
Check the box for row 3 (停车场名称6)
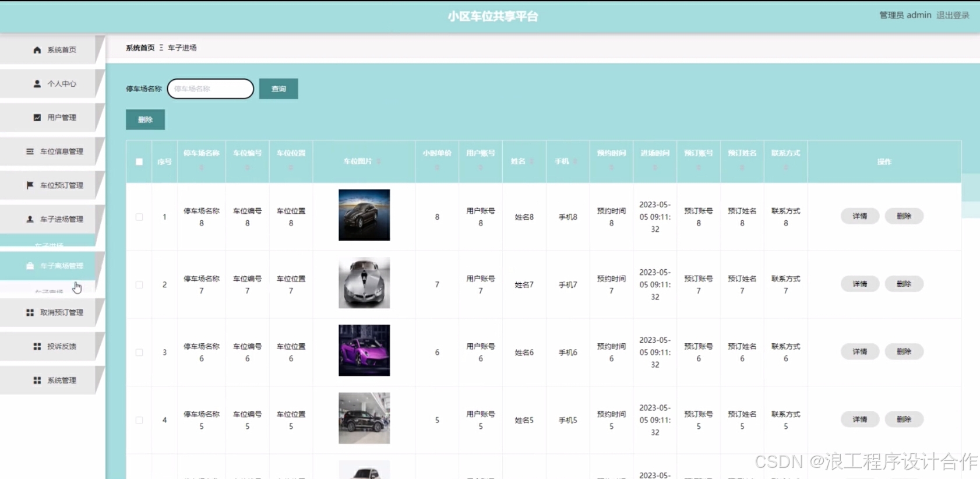tap(139, 353)
